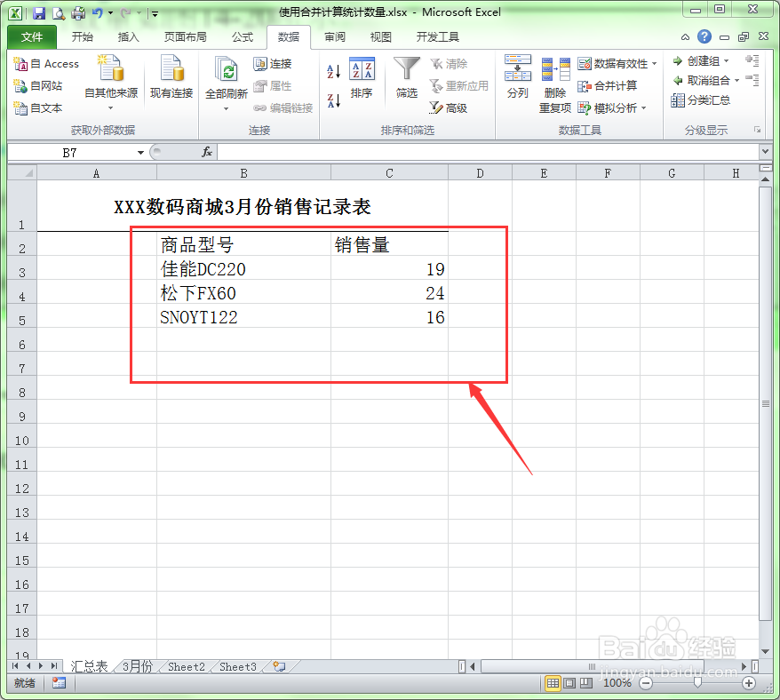Open Consolidate (合并计算) tool
Image resolution: width=780 pixels, height=700 pixels.
coord(608,85)
